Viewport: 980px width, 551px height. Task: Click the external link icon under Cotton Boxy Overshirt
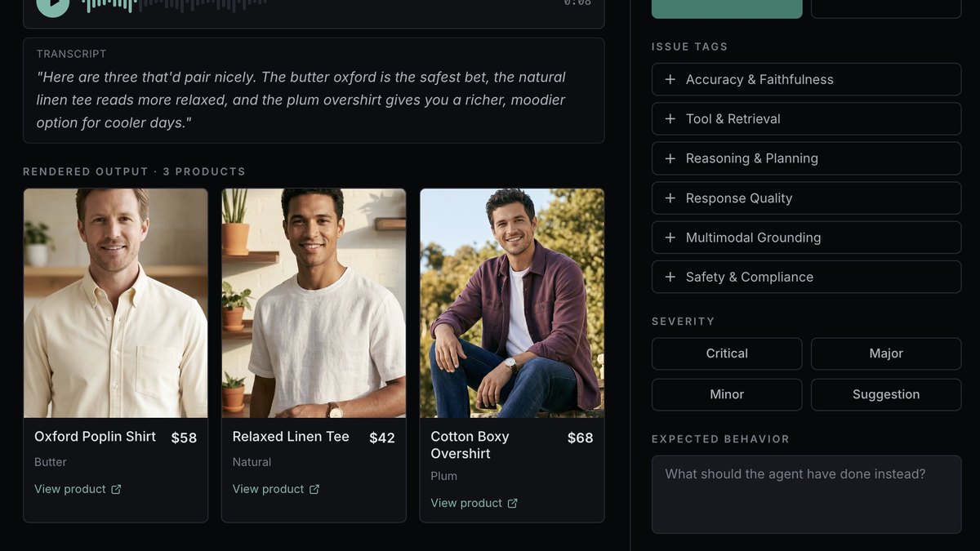tap(512, 503)
